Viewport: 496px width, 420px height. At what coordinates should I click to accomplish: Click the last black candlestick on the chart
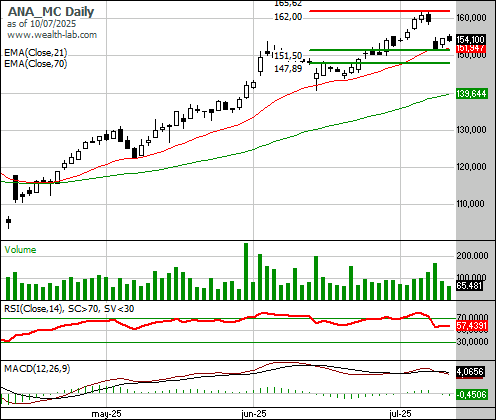coord(450,38)
